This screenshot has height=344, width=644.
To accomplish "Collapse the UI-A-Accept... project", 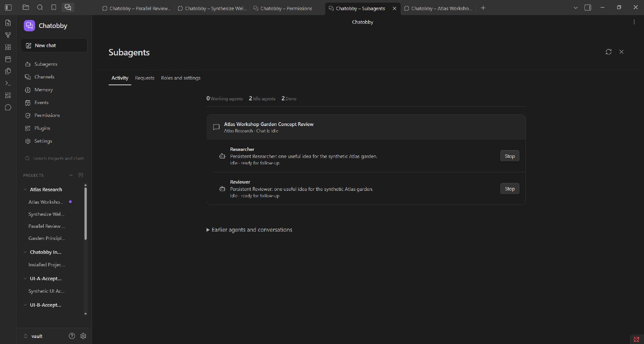I will pyautogui.click(x=25, y=278).
